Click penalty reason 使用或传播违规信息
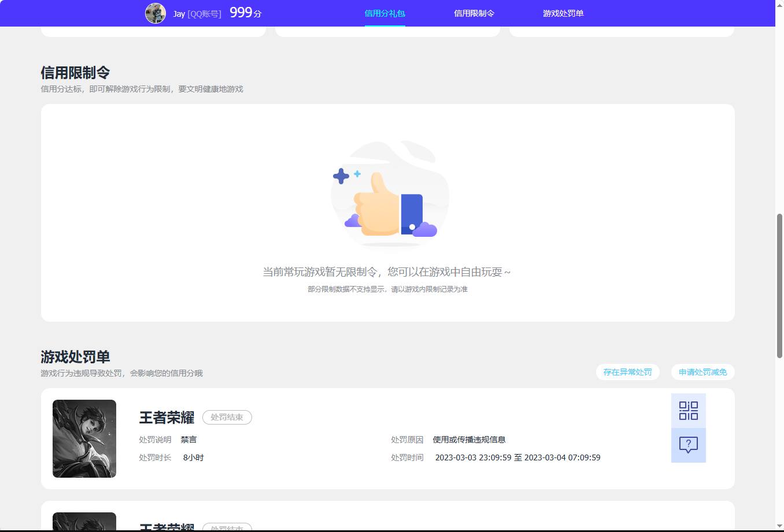The image size is (784, 532). (x=469, y=440)
